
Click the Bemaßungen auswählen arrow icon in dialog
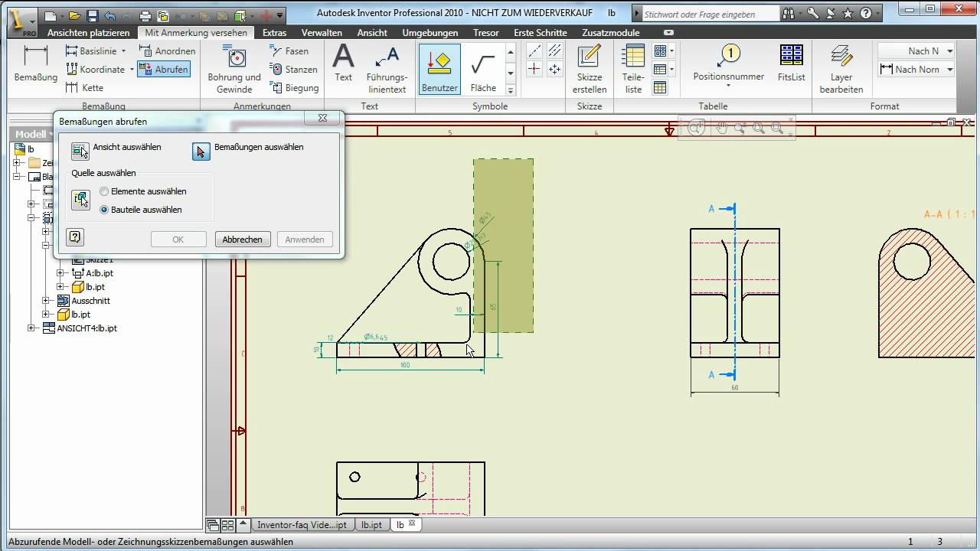tap(201, 152)
